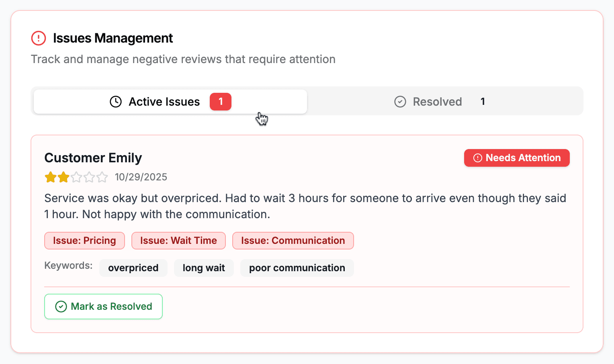Click the clock icon on Active Issues tab
614x364 pixels.
(x=116, y=102)
